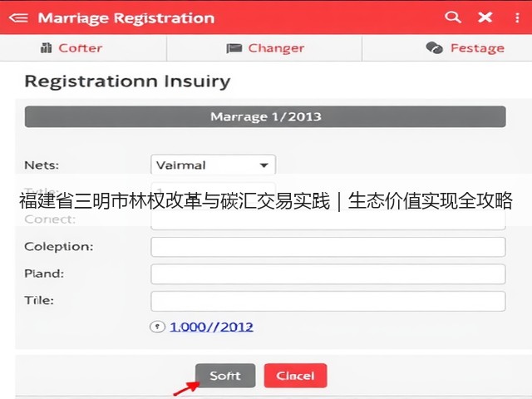This screenshot has width=532, height=399.
Task: Click the Marriage Registration title text
Action: pos(126,18)
